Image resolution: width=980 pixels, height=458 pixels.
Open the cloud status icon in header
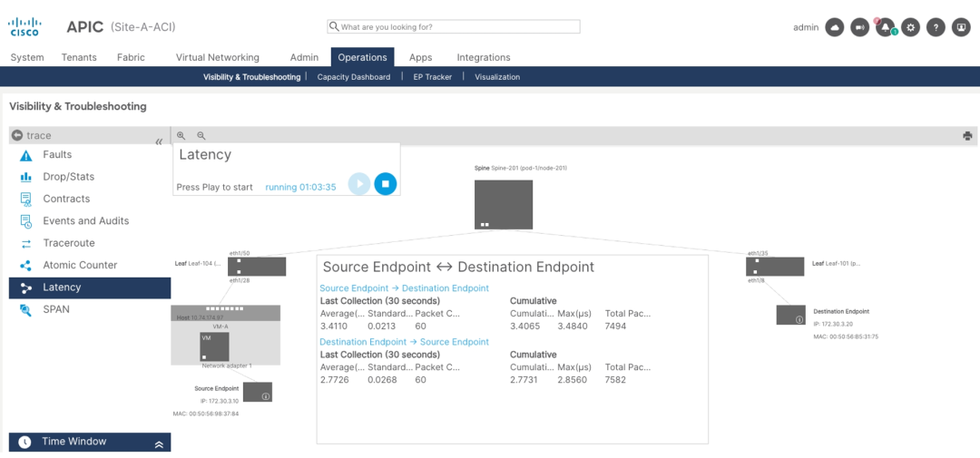click(x=835, y=27)
